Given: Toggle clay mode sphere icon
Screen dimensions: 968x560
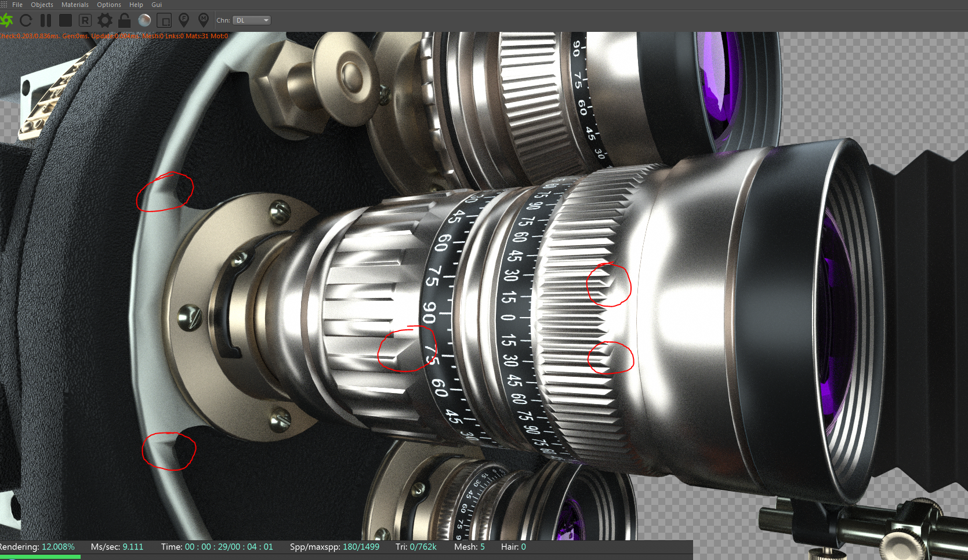Looking at the screenshot, I should point(144,20).
